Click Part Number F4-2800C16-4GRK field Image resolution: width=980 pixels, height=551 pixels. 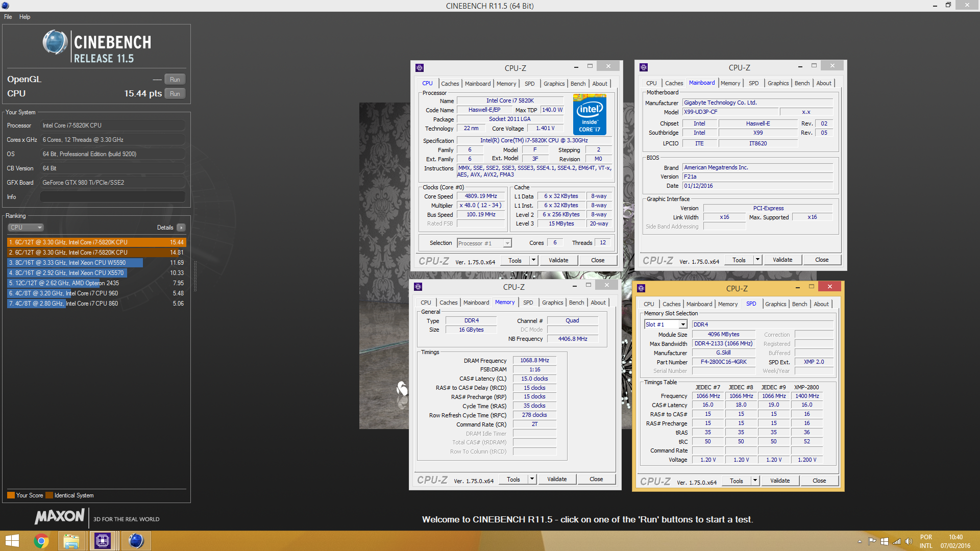point(723,362)
